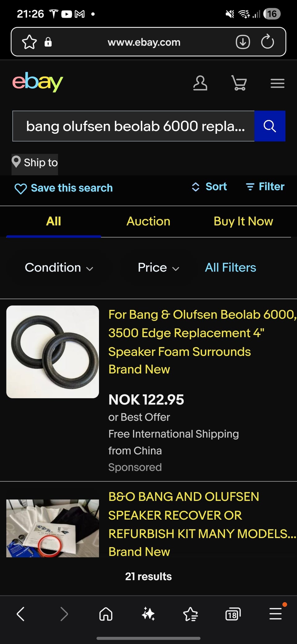Go to browser home page
Screen dimensions: 297x644
pyautogui.click(x=106, y=614)
